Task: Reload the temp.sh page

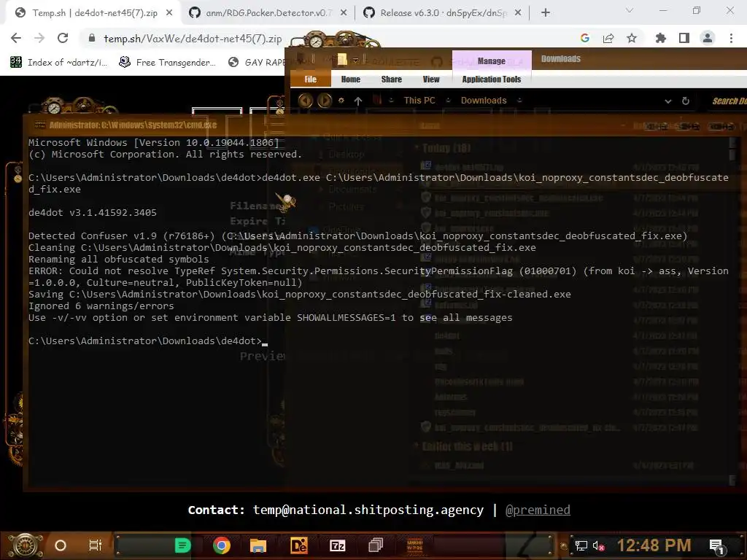Action: (63, 38)
